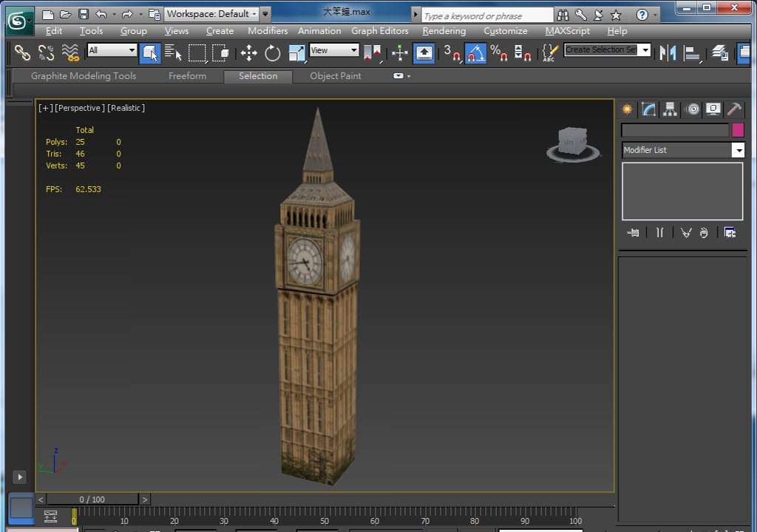This screenshot has height=532, width=757.
Task: Open the Rendering menu
Action: click(x=444, y=31)
